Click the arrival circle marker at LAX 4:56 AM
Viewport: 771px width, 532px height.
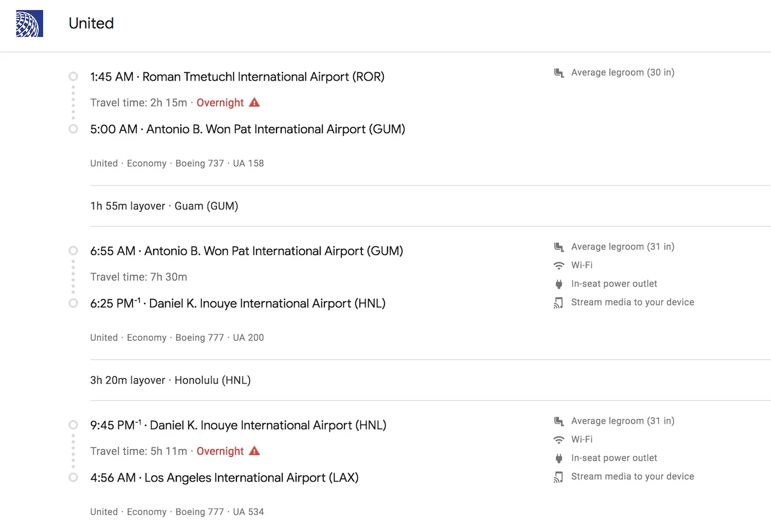pos(74,478)
